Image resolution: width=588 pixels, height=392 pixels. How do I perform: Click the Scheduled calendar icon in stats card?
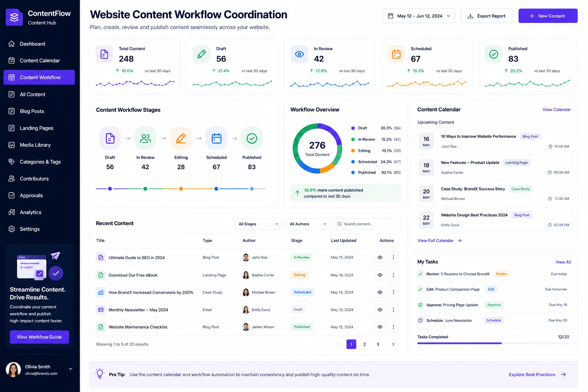point(396,54)
